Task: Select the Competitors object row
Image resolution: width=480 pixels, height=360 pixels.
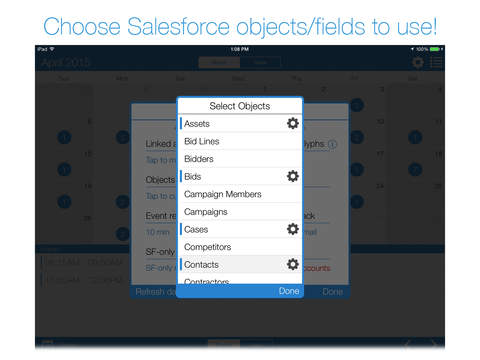Action: point(240,247)
